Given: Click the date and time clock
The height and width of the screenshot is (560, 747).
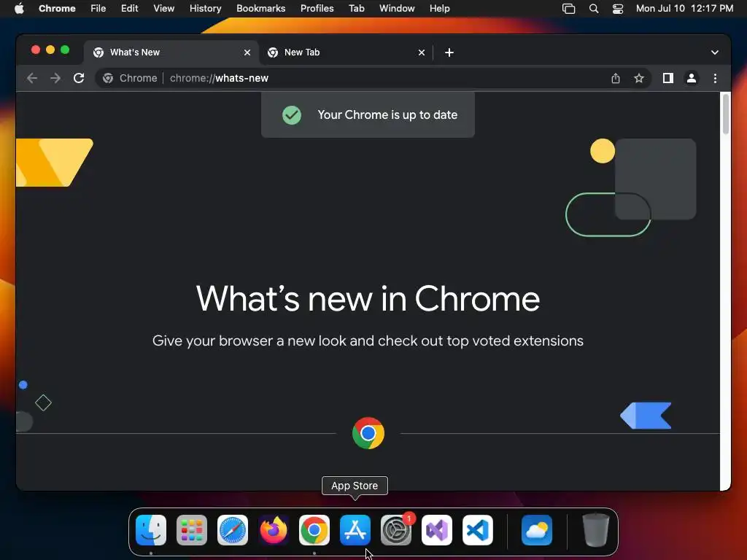Looking at the screenshot, I should (x=684, y=9).
